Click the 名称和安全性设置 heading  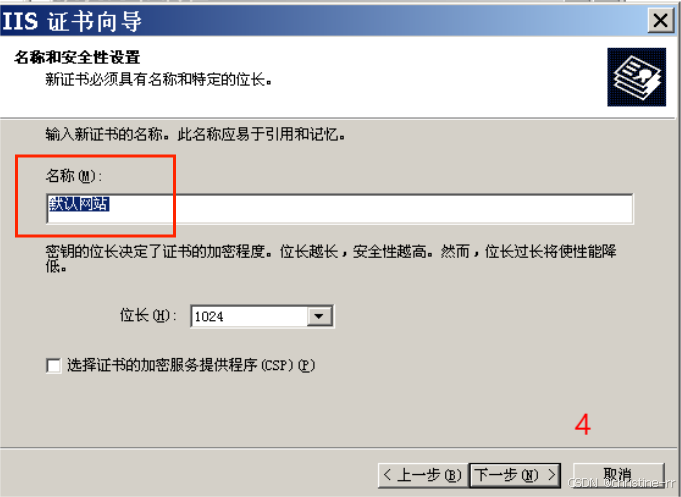[x=77, y=57]
